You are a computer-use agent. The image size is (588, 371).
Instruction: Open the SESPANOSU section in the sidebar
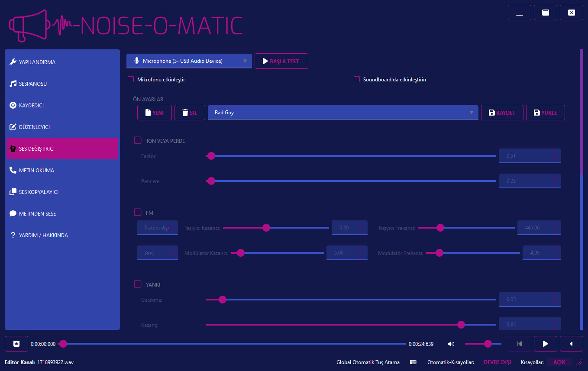click(x=33, y=84)
